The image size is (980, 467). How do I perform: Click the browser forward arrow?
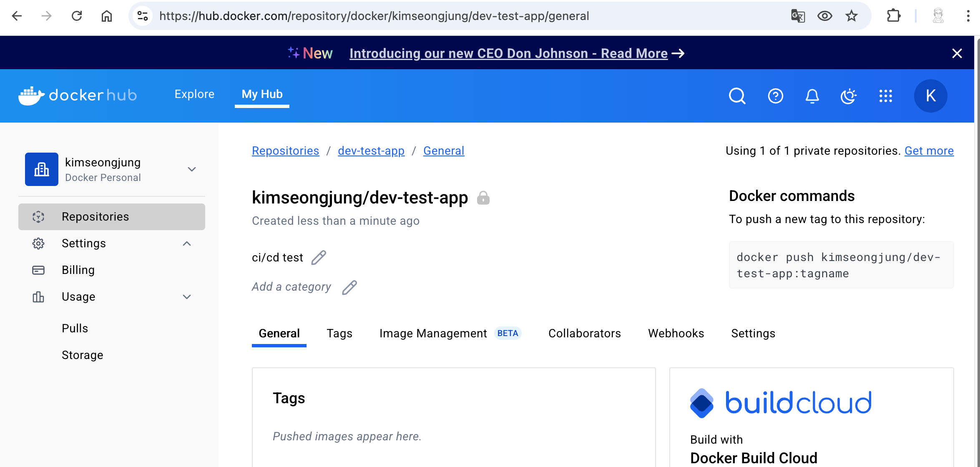point(47,16)
